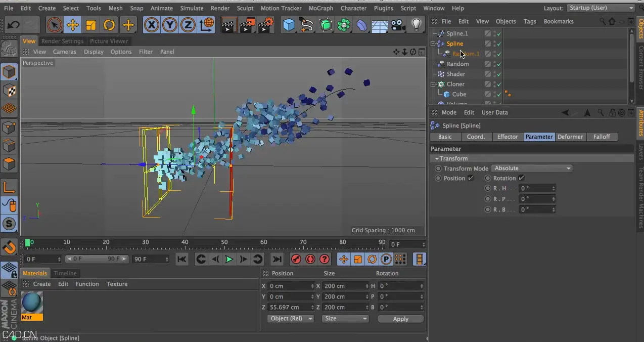Select the Move tool in the top toolbar

coord(72,25)
